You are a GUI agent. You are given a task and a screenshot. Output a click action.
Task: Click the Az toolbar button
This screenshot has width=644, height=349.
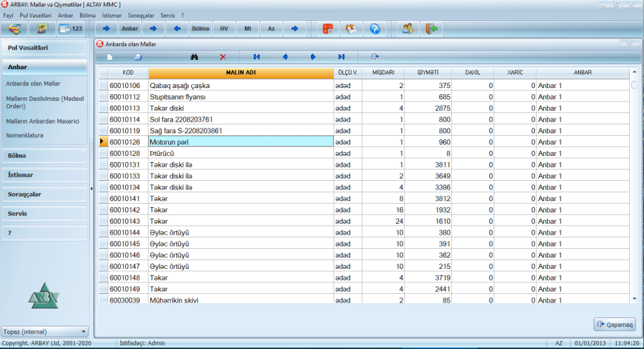tap(271, 29)
